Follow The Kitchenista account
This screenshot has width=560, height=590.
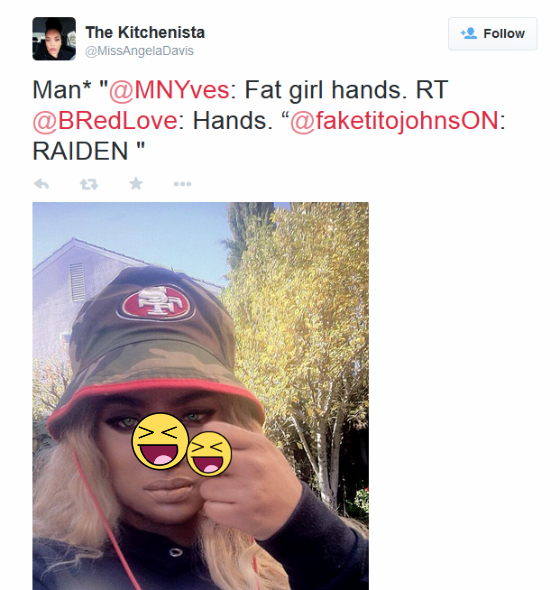[492, 33]
